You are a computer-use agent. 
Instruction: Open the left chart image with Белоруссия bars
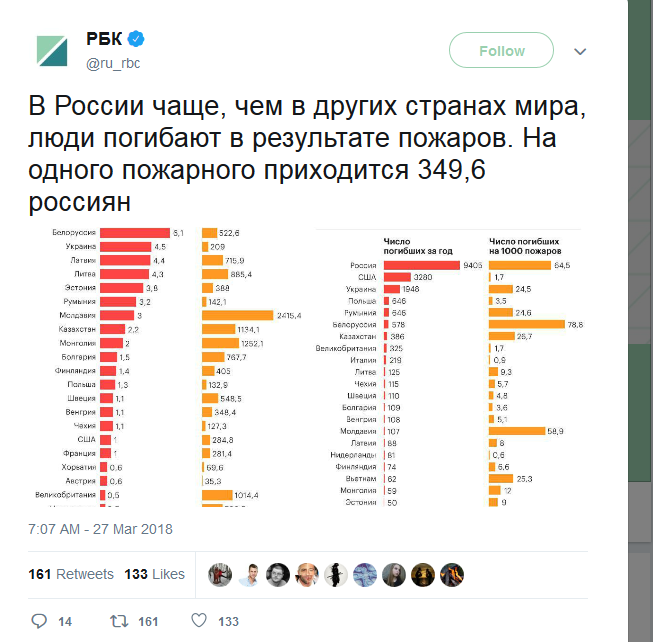[168, 367]
